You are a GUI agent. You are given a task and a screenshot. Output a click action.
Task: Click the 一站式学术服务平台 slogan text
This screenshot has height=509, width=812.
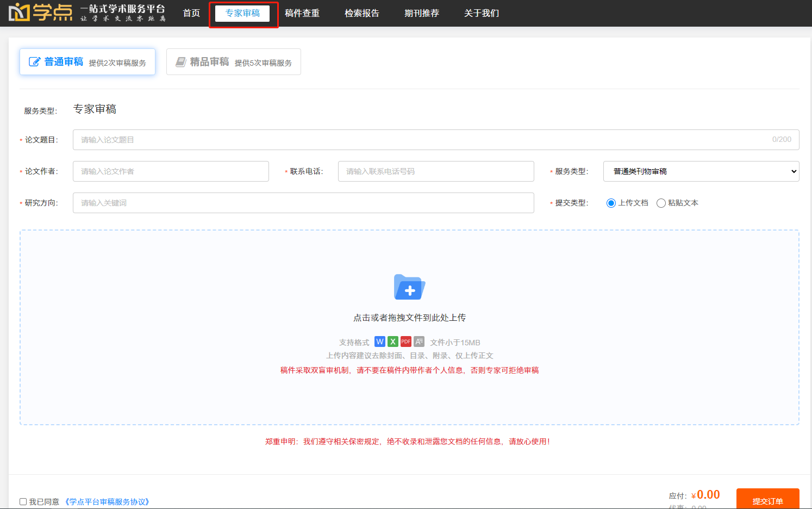click(x=123, y=9)
